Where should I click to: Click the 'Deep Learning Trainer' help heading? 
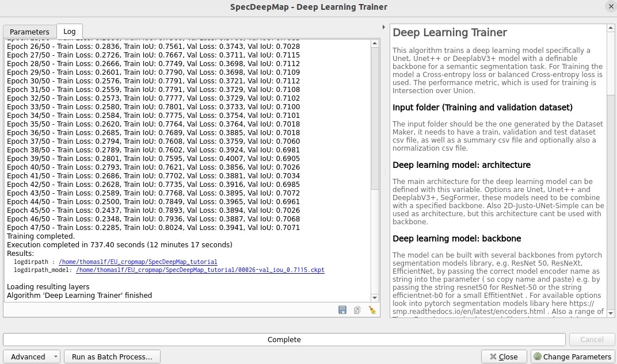450,33
